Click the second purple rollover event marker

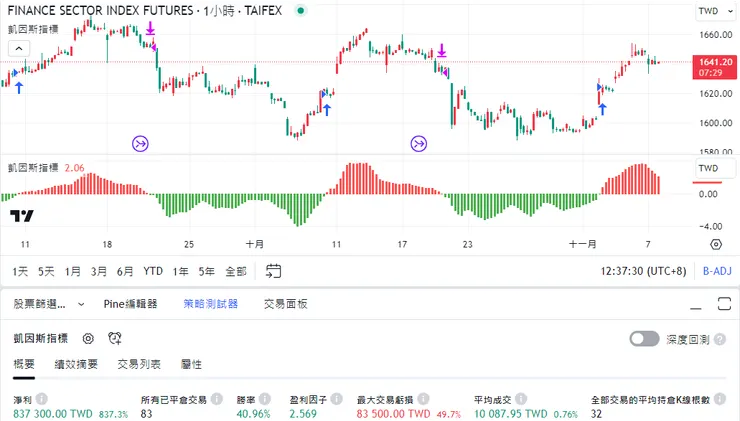[x=419, y=143]
